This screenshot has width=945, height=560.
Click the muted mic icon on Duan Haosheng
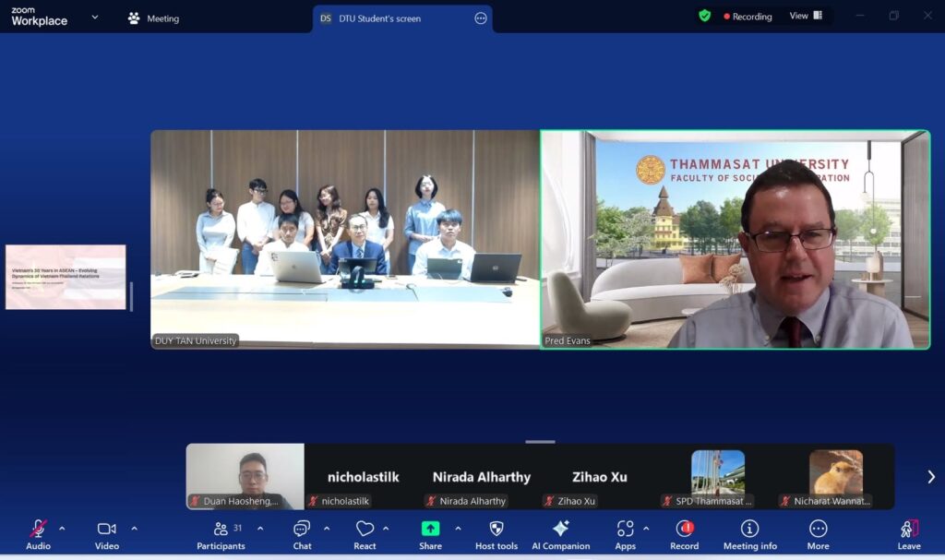196,501
